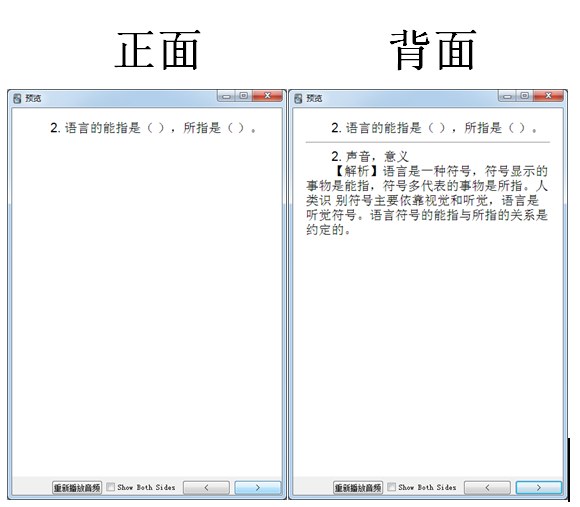
Task: Click the Anki app icon in right title bar
Action: [298, 98]
